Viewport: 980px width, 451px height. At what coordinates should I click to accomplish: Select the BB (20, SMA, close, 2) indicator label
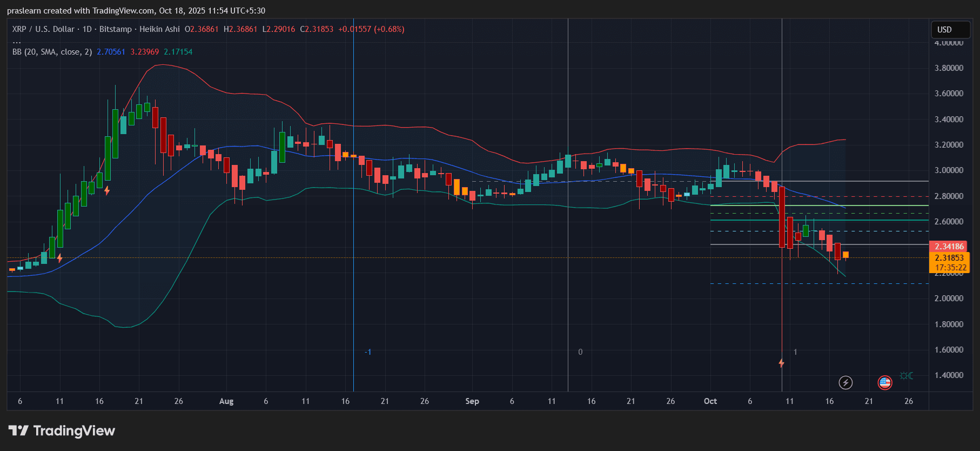[52, 52]
